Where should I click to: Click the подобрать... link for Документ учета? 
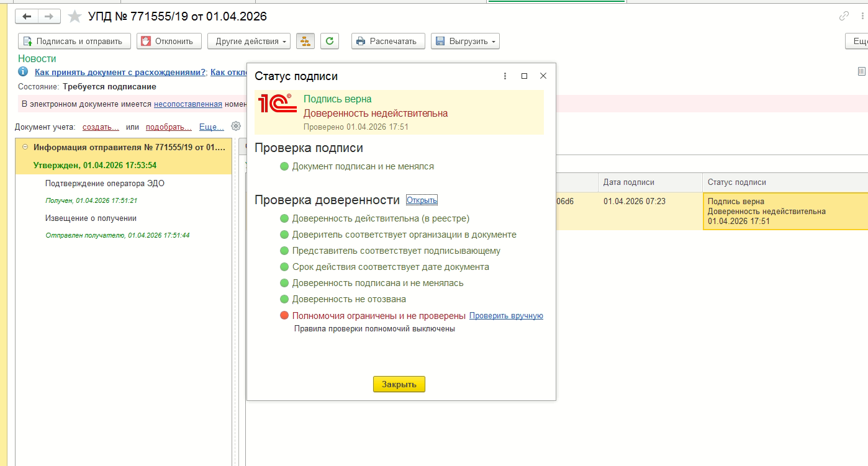tap(169, 127)
